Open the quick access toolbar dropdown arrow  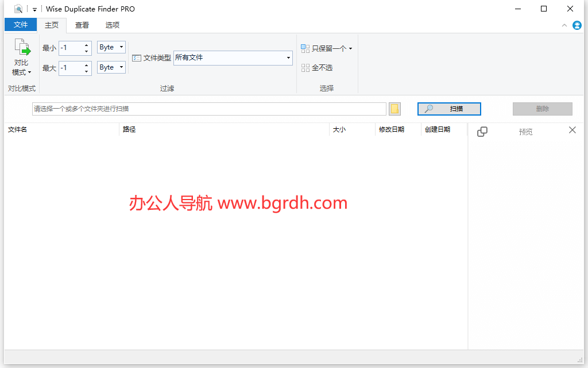[x=34, y=9]
